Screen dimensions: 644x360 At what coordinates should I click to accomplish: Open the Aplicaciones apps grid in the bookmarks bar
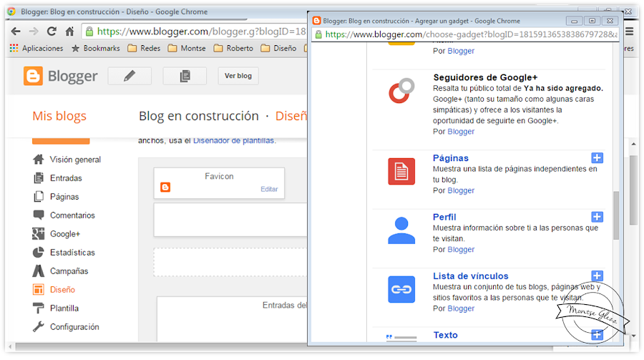pos(36,49)
